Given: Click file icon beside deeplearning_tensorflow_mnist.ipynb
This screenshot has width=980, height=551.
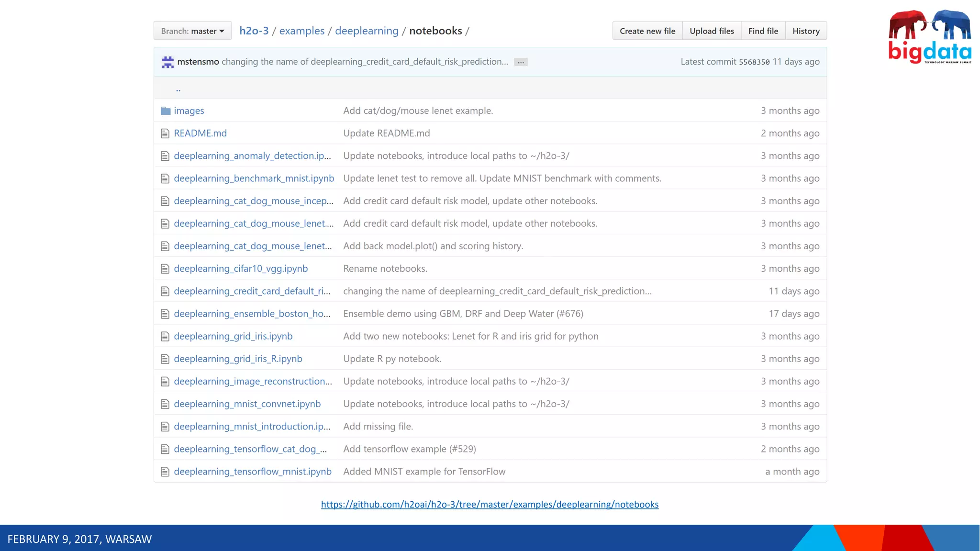Looking at the screenshot, I should [165, 472].
